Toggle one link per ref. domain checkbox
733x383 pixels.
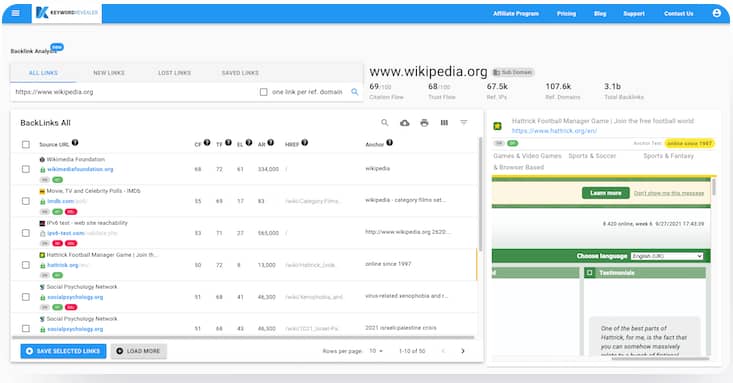[x=264, y=92]
